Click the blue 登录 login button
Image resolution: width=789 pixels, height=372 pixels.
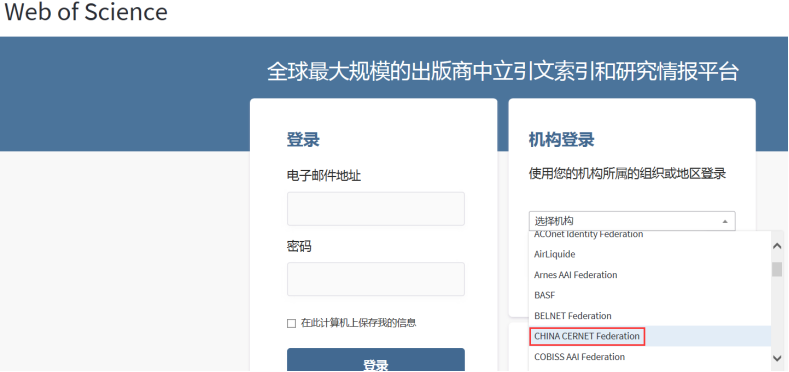point(375,360)
